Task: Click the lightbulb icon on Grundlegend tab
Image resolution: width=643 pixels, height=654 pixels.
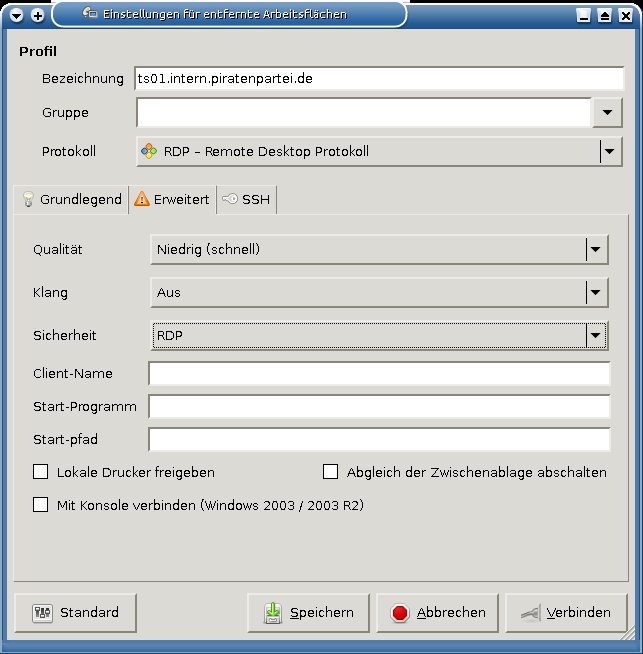Action: (x=28, y=200)
